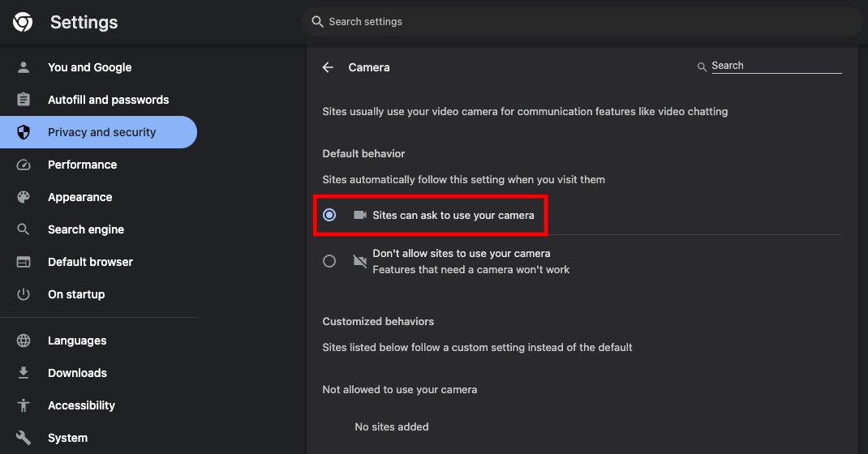The image size is (868, 454).
Task: Click the Autofill and passwords clipboard icon
Action: (x=24, y=100)
